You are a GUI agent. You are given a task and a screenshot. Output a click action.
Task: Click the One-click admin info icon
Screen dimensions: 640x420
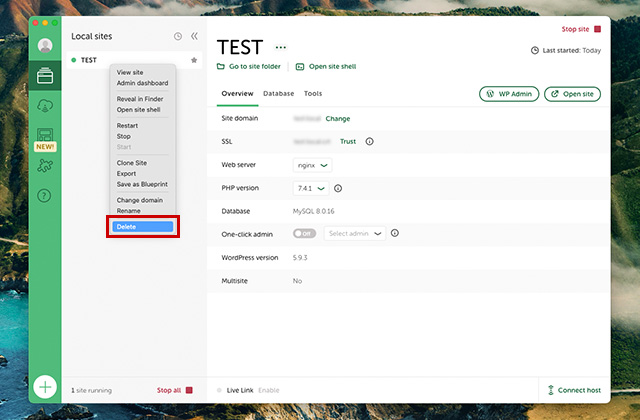click(x=395, y=233)
